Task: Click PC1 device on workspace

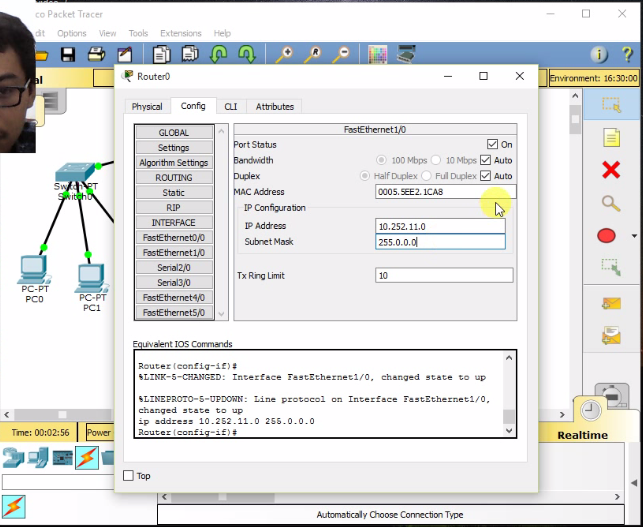Action: pos(91,278)
